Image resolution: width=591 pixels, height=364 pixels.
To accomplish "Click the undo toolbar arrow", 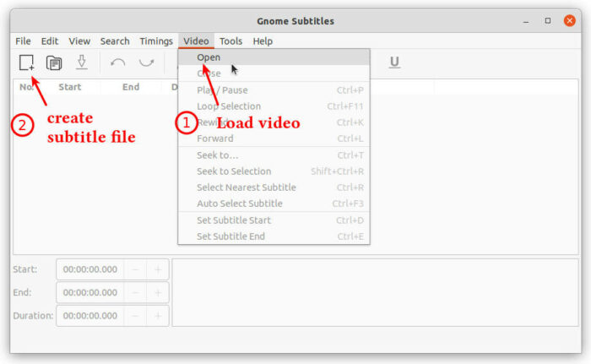I will point(118,62).
